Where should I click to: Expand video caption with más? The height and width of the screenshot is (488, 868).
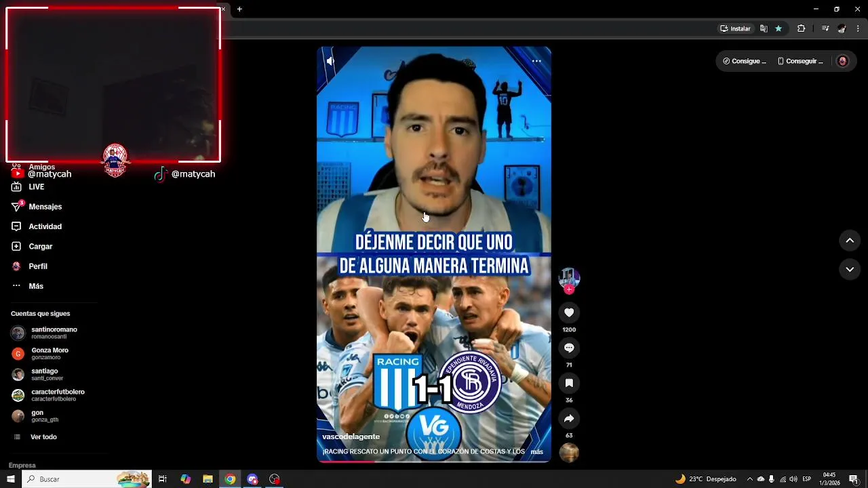coord(537,451)
